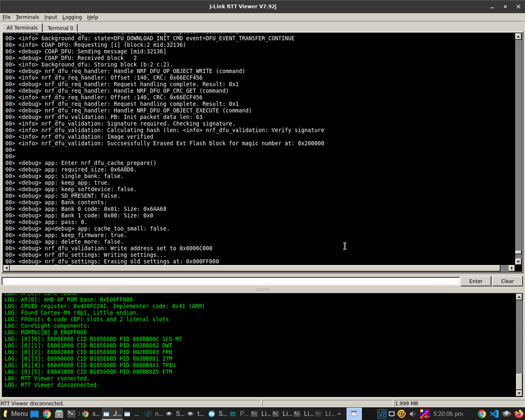Screen dimensions: 525x420
Task: Open the Input menu
Action: 50,17
